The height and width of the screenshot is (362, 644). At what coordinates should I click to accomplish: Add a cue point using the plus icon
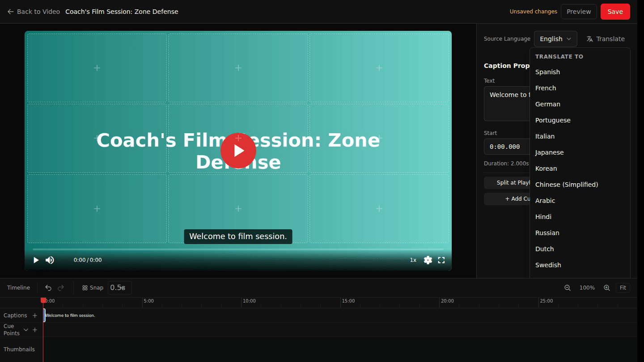(35, 330)
